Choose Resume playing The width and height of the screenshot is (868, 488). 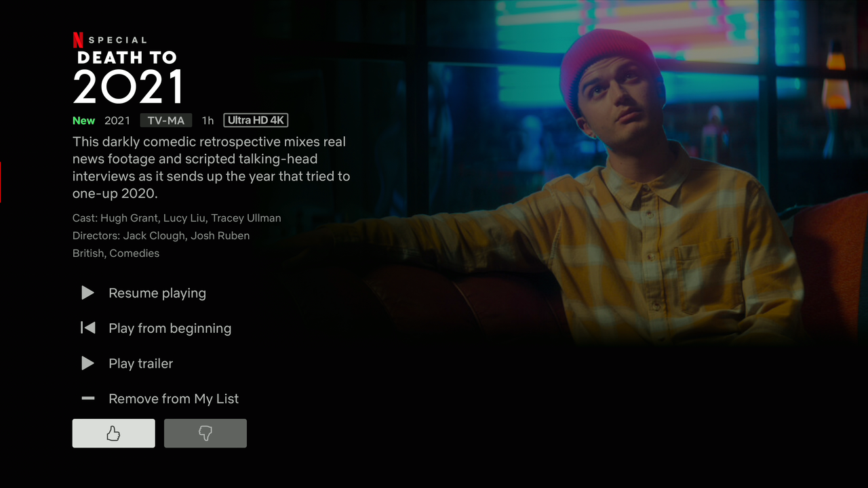(157, 293)
